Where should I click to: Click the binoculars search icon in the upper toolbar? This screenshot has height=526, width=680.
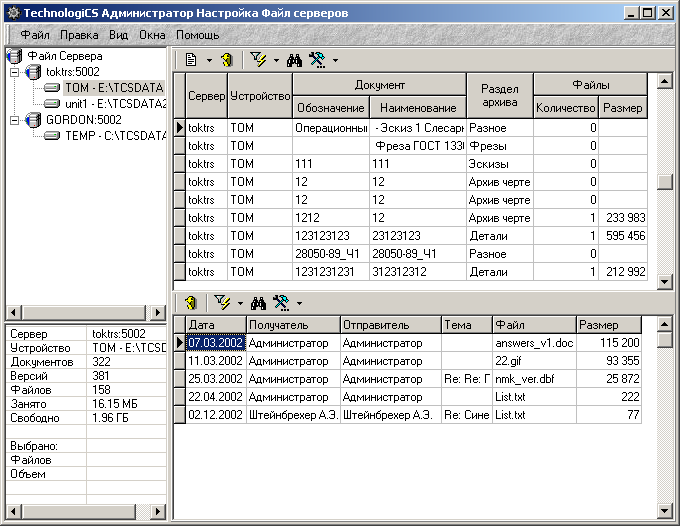tap(294, 60)
